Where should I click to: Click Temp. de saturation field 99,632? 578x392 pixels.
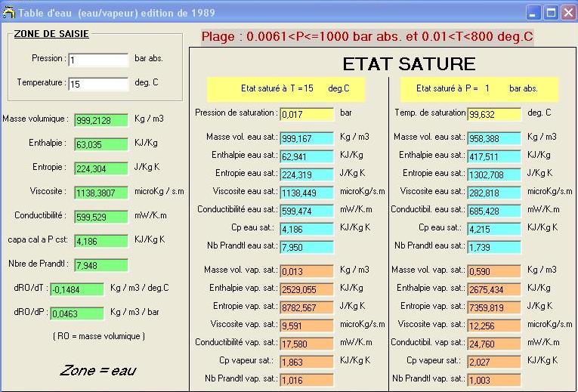pos(494,114)
